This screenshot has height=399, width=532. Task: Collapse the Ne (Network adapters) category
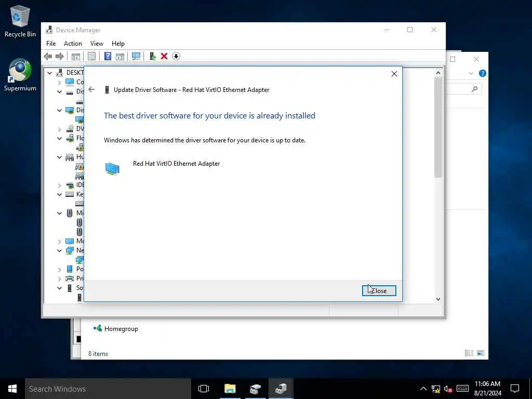[x=59, y=250]
